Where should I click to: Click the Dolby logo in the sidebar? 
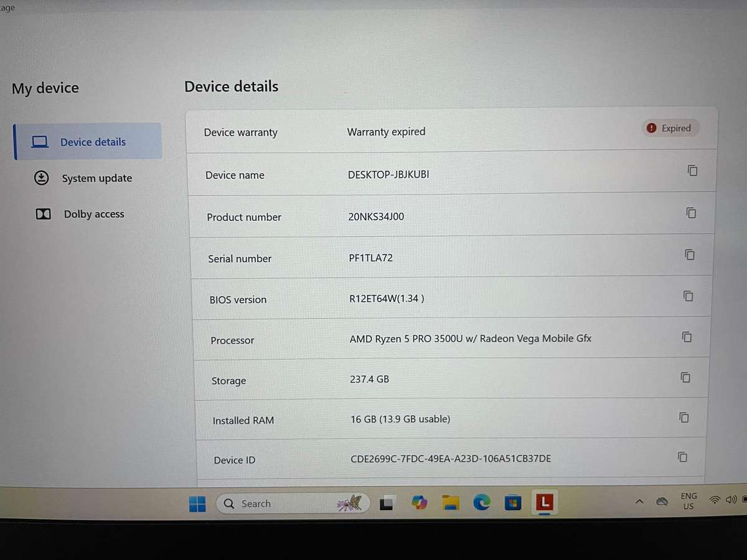coord(43,214)
